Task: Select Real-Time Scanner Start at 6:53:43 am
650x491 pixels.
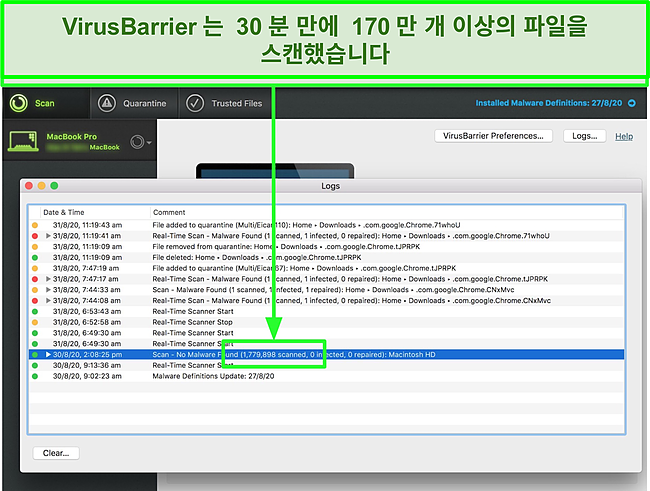Action: coord(327,311)
